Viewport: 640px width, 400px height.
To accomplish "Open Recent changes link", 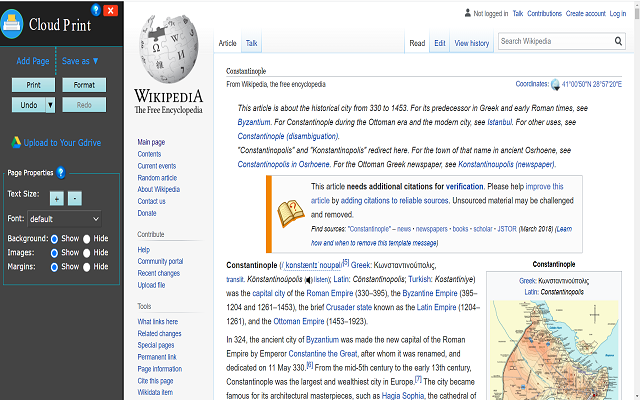I will [159, 273].
